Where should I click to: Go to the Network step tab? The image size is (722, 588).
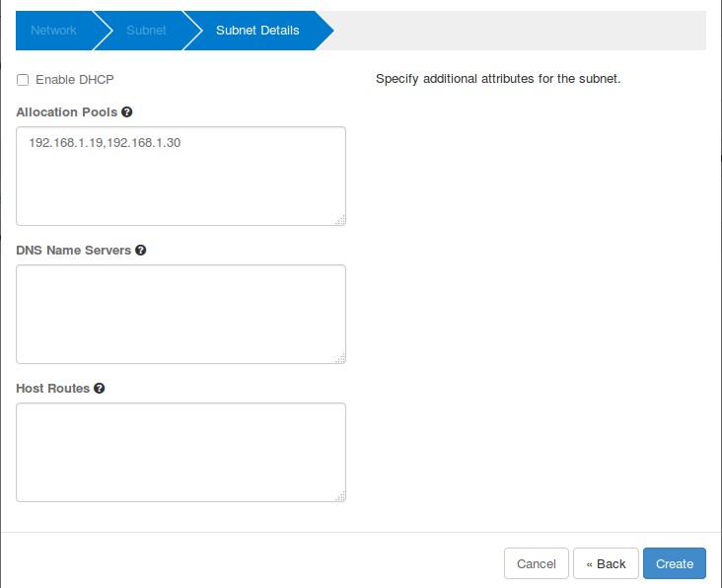pos(53,31)
